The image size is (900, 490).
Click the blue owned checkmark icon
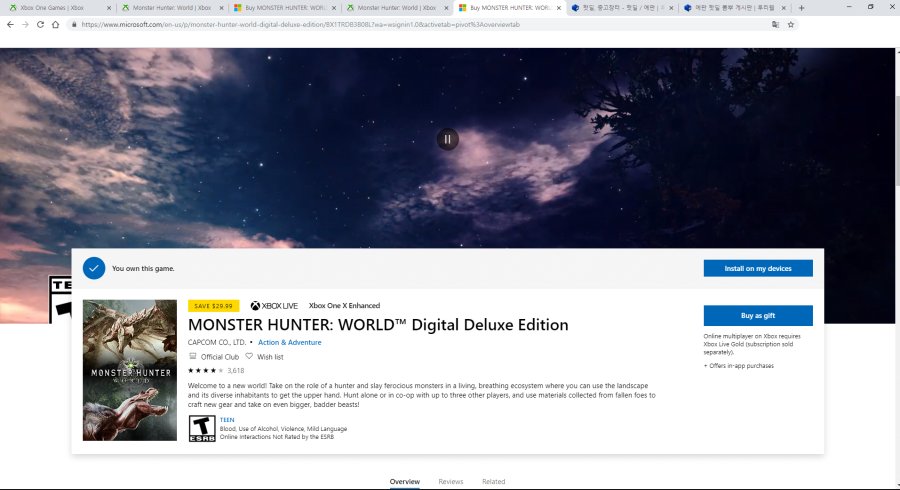(94, 269)
